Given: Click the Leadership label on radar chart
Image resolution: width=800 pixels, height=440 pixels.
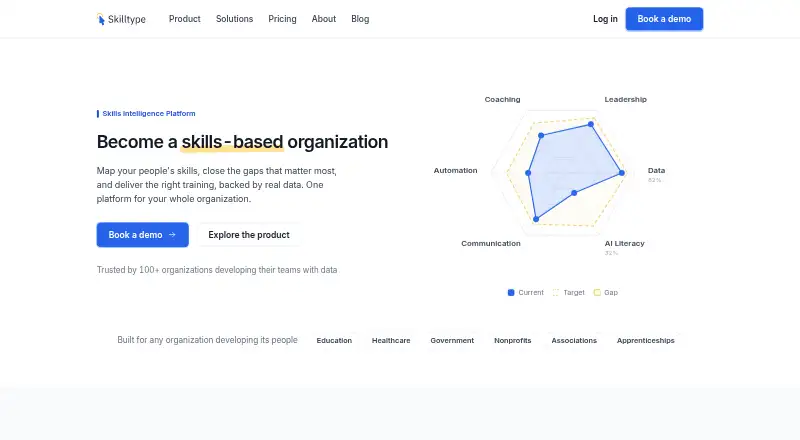Looking at the screenshot, I should [626, 100].
